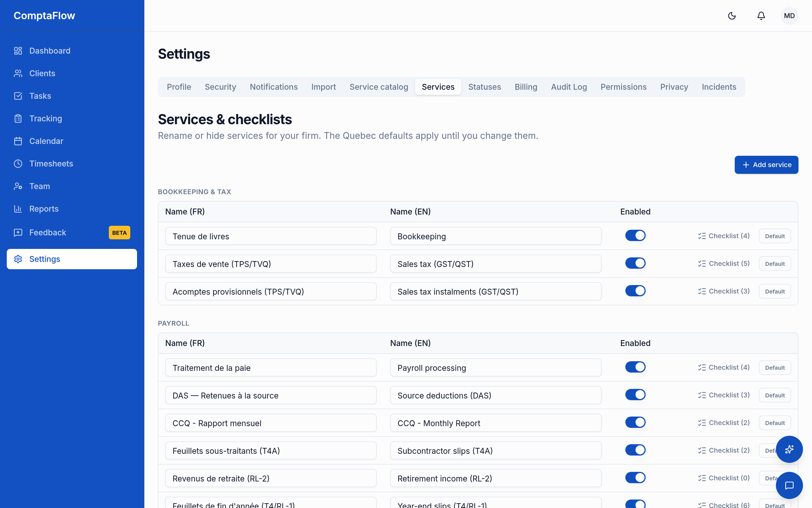
Task: Launch the AI assistant sparkle button
Action: (789, 449)
